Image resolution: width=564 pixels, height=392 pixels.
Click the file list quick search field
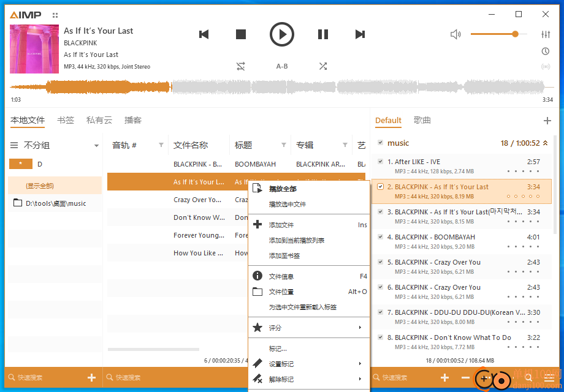pyautogui.click(x=177, y=378)
